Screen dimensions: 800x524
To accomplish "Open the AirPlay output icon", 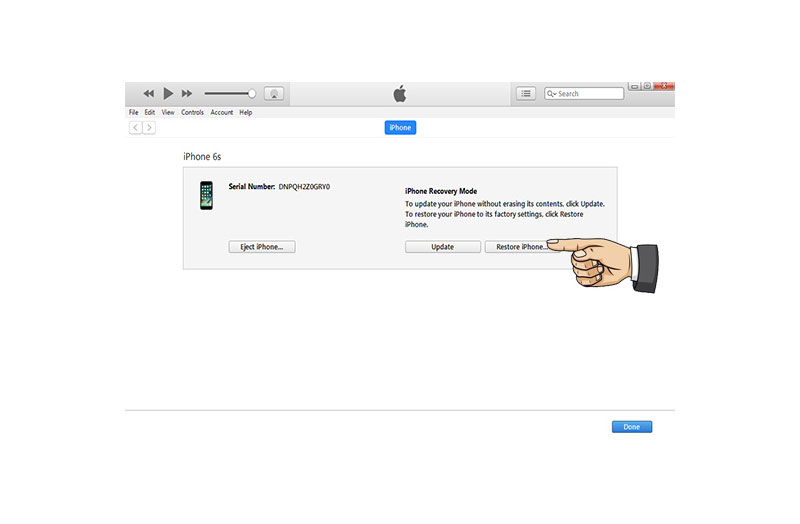I will [x=274, y=93].
